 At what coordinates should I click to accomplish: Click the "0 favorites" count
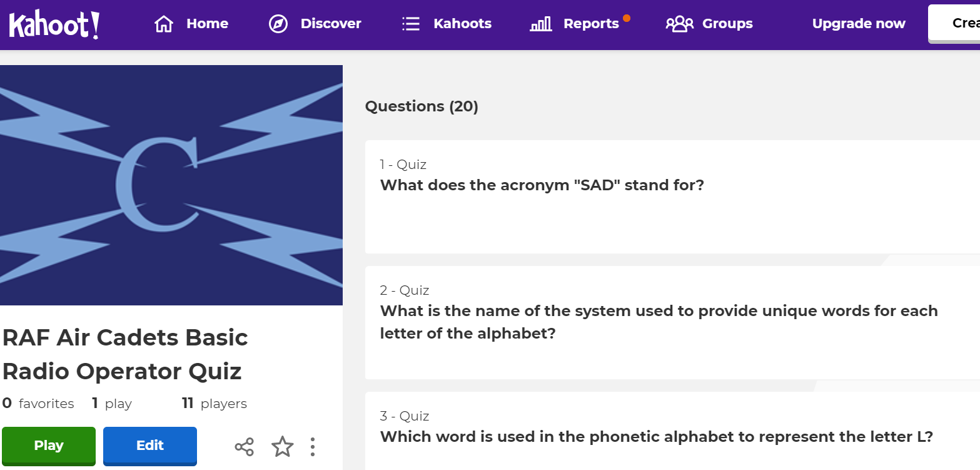[x=38, y=404]
